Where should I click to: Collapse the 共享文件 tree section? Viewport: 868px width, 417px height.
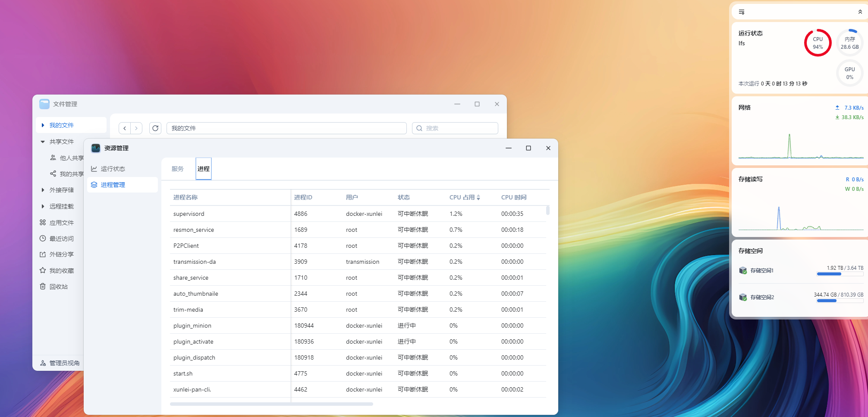click(x=43, y=142)
